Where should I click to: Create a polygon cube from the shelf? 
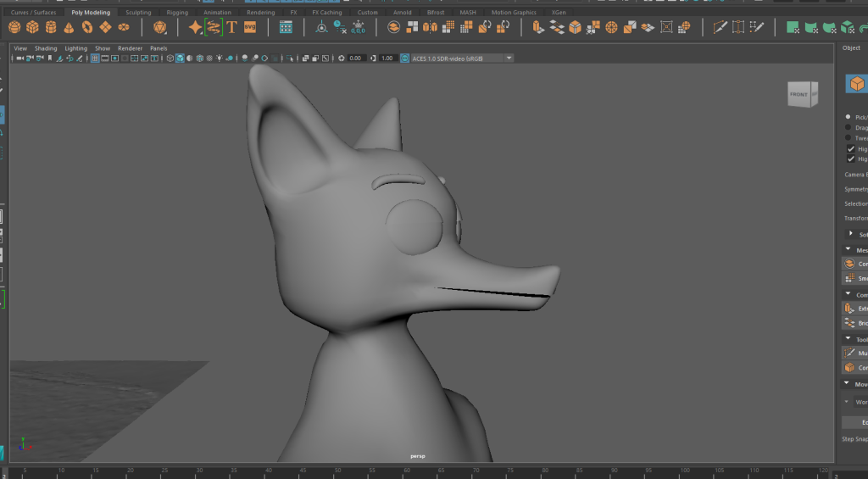tap(33, 27)
